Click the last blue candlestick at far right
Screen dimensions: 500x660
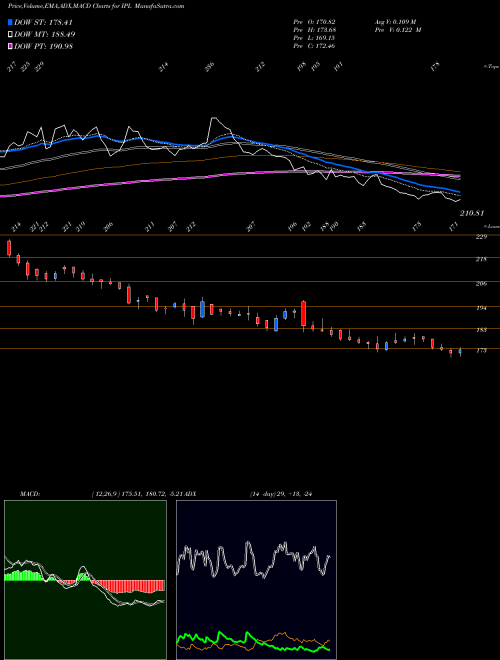(460, 351)
